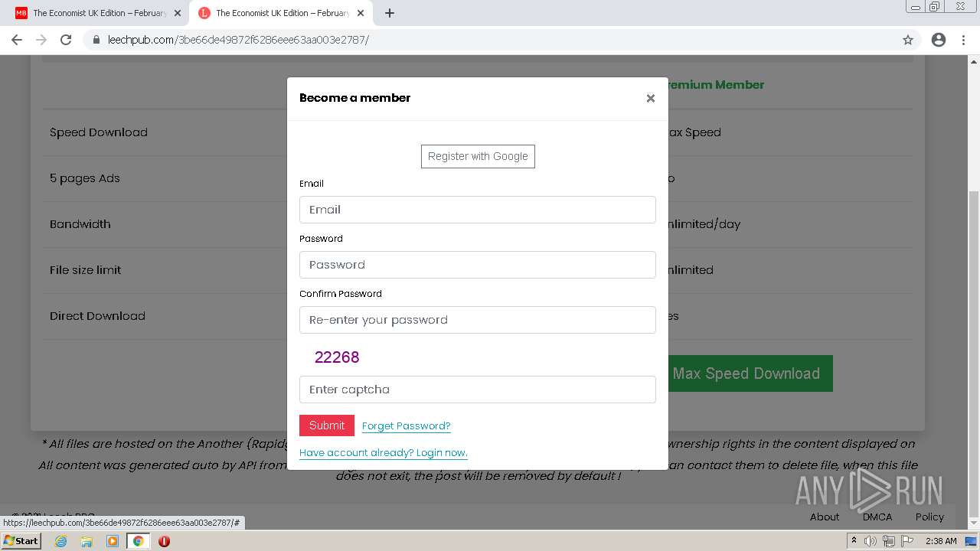
Task: Click Chrome taskbar icon
Action: click(x=139, y=541)
